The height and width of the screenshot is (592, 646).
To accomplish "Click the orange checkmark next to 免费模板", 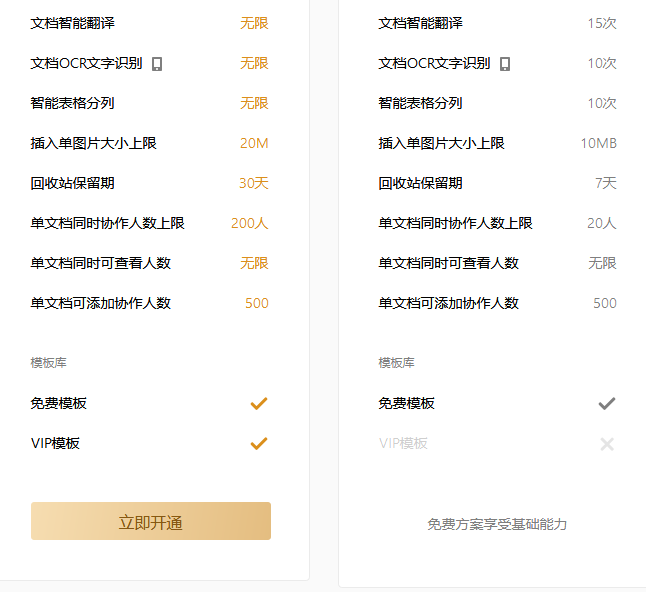I will (259, 403).
